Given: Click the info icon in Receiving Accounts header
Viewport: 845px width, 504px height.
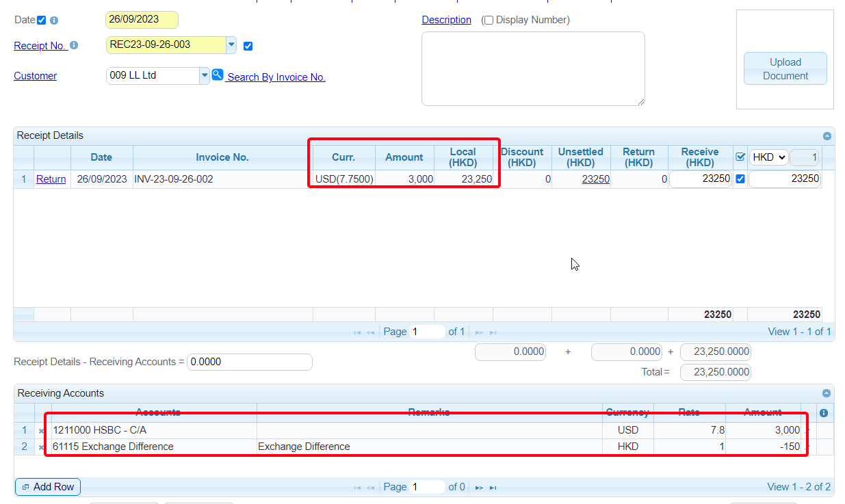Looking at the screenshot, I should pos(824,413).
